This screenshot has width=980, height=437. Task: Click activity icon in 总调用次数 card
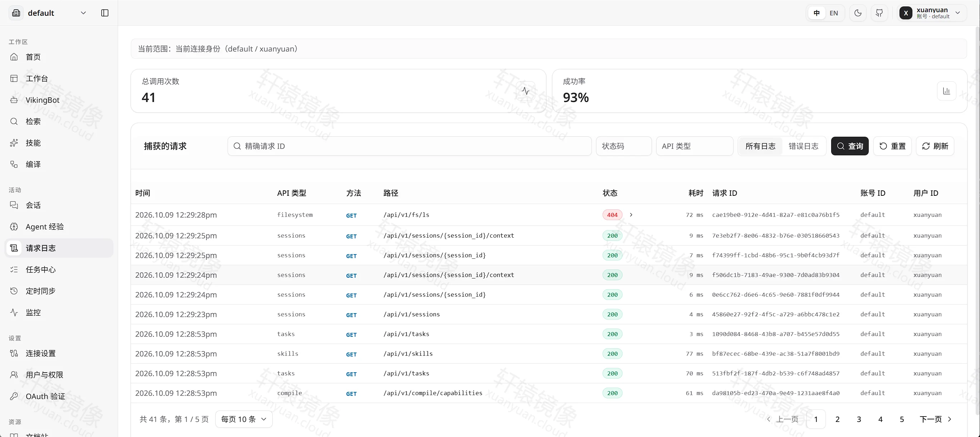pos(525,91)
